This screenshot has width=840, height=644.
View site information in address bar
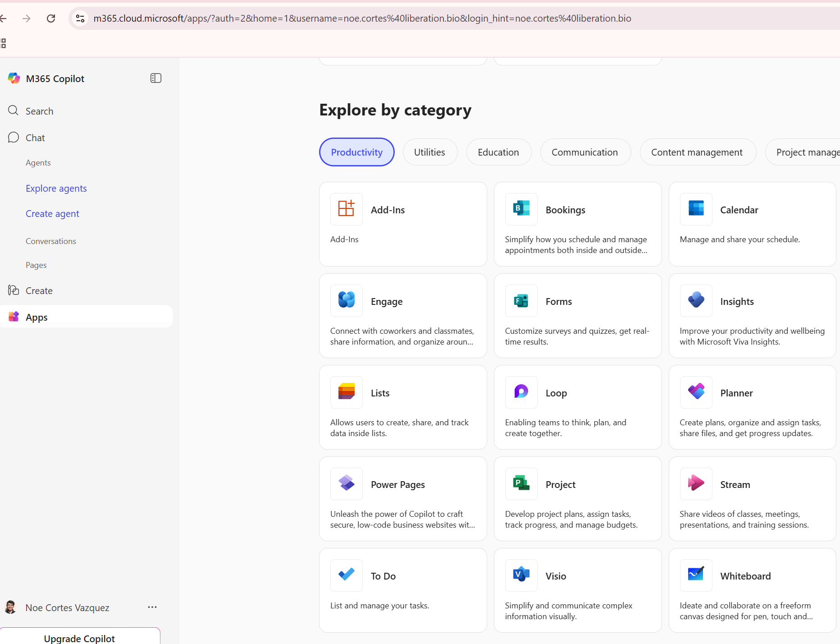point(80,18)
